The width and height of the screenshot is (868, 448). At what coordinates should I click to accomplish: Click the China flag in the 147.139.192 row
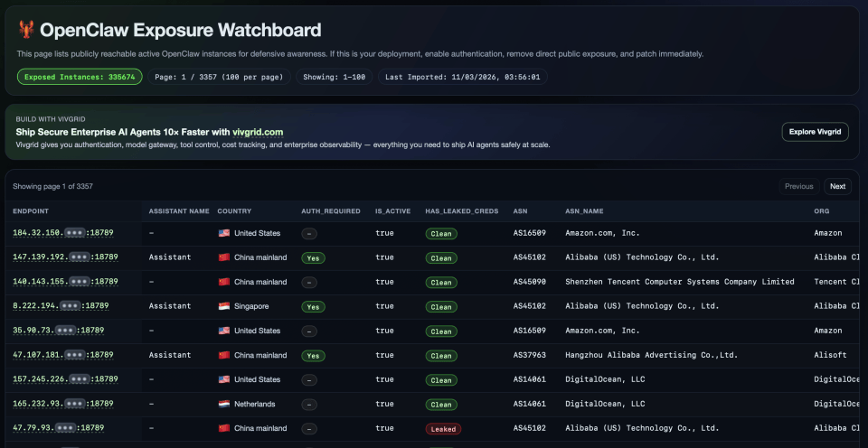click(x=223, y=257)
